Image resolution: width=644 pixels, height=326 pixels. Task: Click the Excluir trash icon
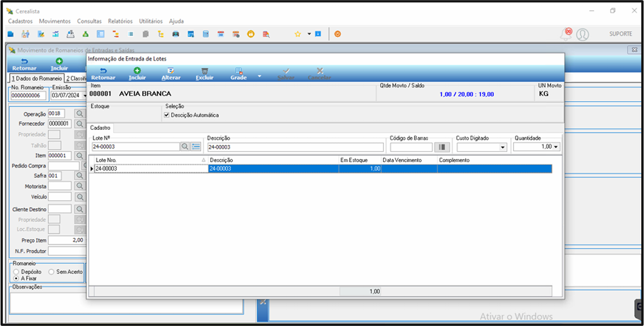point(205,71)
